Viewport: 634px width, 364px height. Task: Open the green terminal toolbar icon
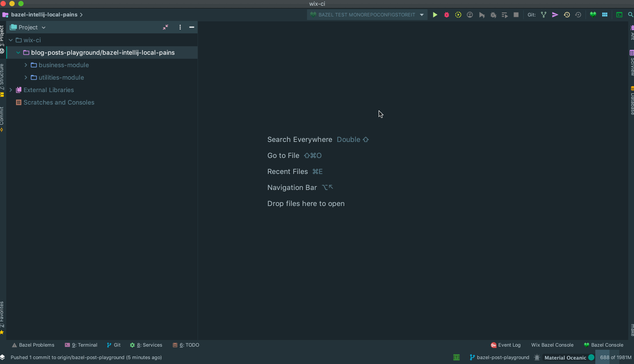[619, 15]
